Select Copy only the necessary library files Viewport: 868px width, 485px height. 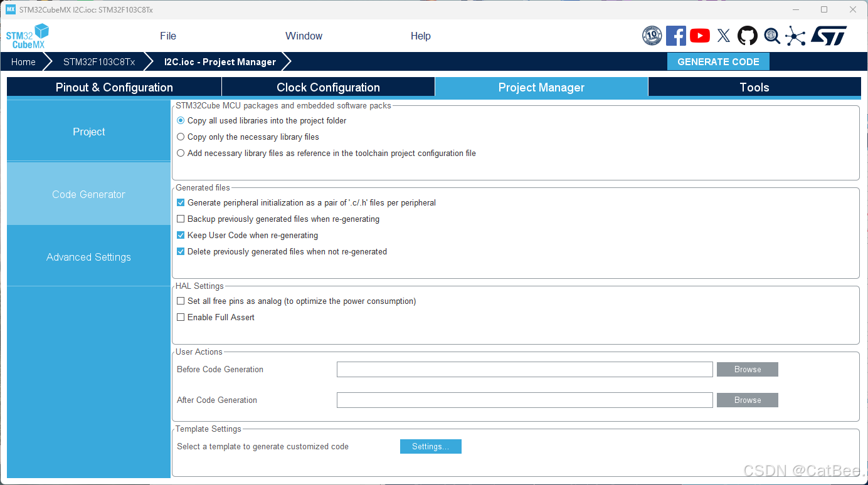point(181,137)
